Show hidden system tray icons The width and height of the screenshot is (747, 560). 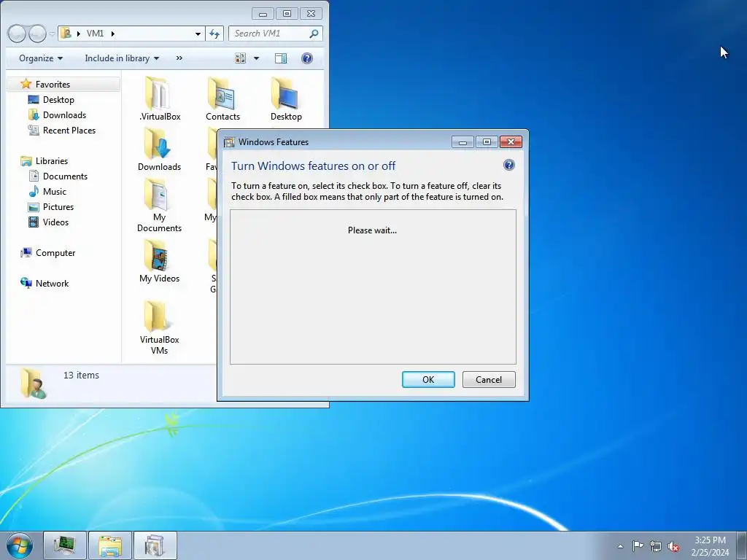(x=620, y=546)
